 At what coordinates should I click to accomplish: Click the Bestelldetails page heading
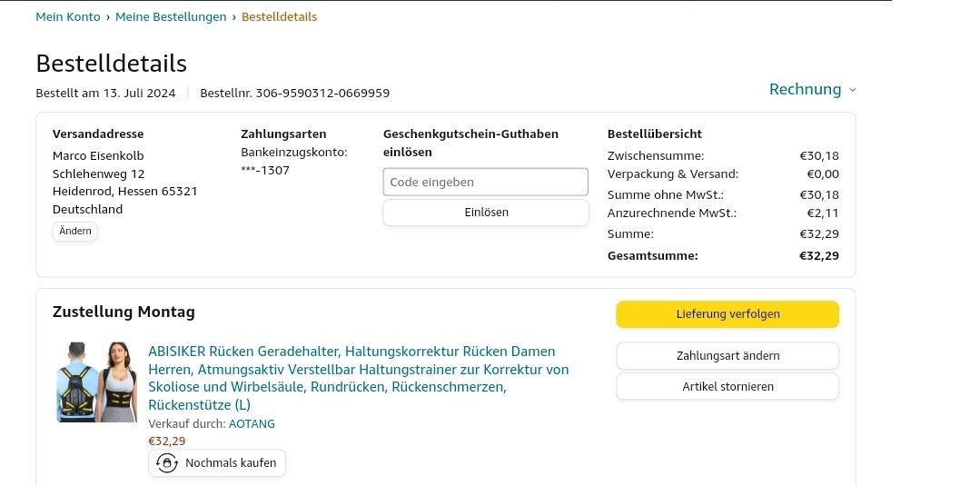pyautogui.click(x=111, y=64)
